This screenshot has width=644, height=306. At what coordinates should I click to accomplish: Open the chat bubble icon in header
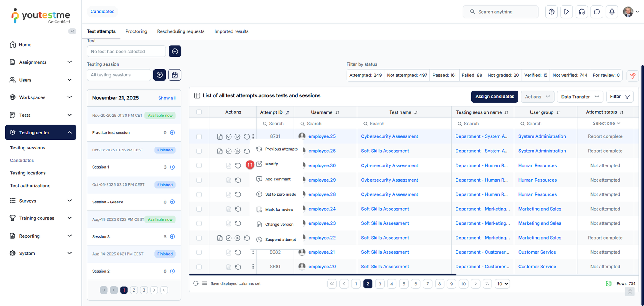pyautogui.click(x=597, y=12)
